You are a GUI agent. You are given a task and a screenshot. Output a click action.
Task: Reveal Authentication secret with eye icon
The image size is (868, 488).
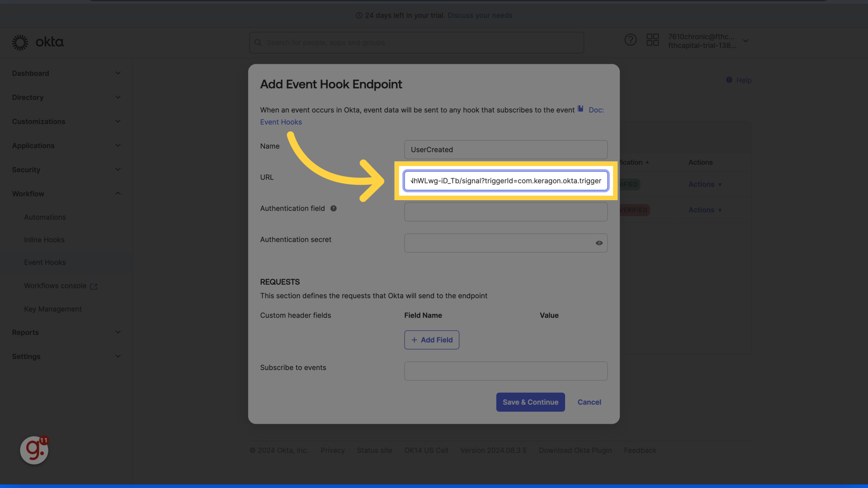pyautogui.click(x=599, y=243)
